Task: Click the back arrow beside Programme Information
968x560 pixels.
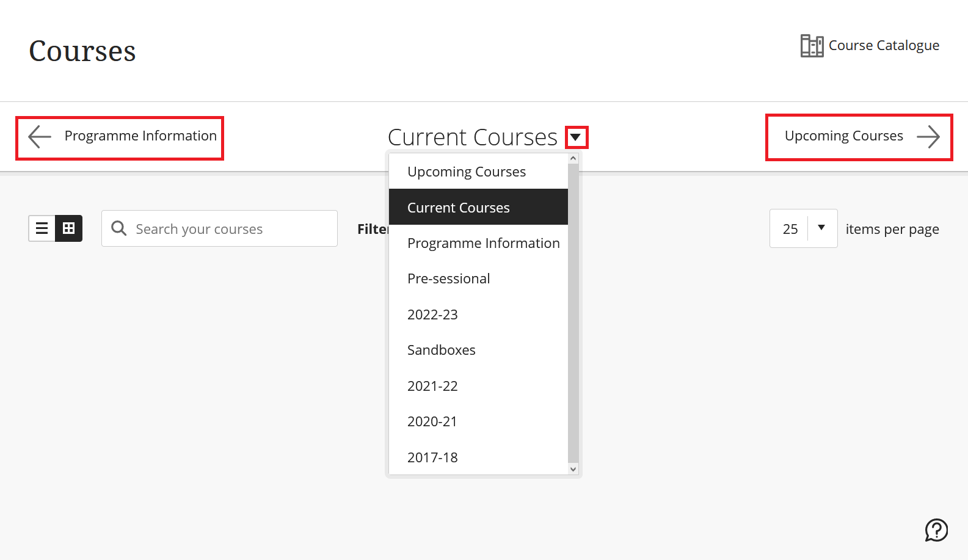Action: click(x=38, y=136)
